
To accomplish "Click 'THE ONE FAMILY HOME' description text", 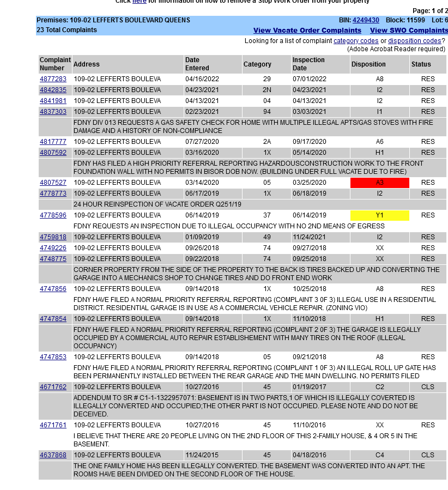I will click(249, 470).
